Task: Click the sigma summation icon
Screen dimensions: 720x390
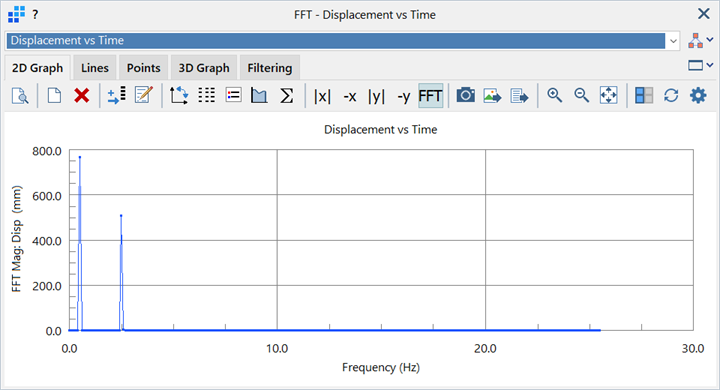Action: (x=287, y=96)
